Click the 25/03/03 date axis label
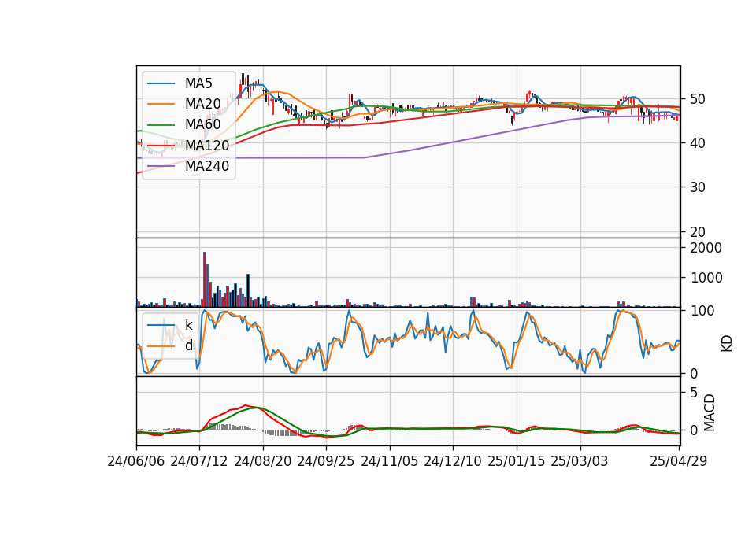This screenshot has height=543, width=756. tap(579, 461)
